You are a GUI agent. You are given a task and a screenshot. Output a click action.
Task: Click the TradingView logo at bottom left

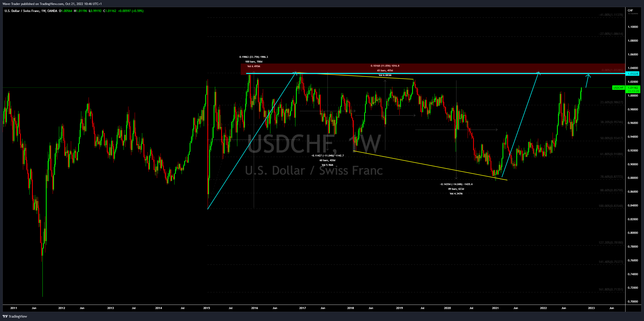[x=15, y=316]
